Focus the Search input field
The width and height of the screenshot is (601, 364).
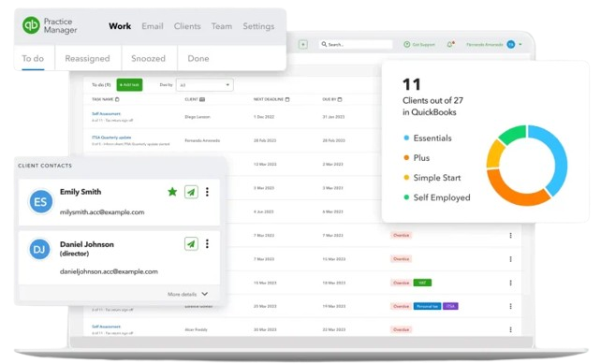pyautogui.click(x=356, y=44)
